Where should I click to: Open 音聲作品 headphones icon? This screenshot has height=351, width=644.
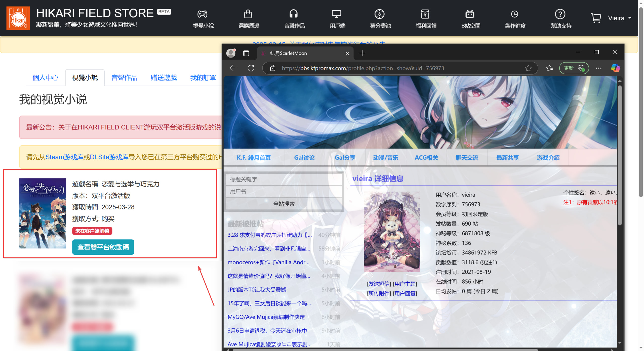click(294, 14)
